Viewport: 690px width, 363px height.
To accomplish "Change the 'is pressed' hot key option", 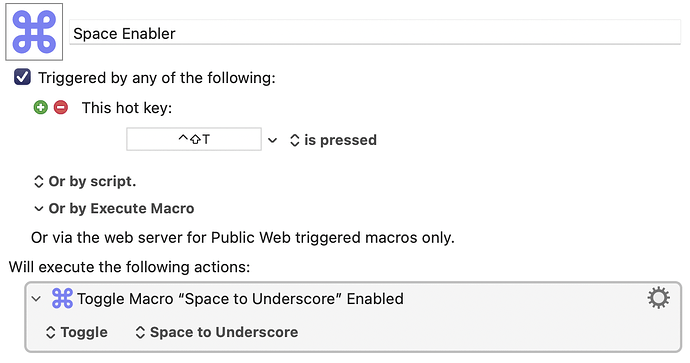I will pos(333,140).
